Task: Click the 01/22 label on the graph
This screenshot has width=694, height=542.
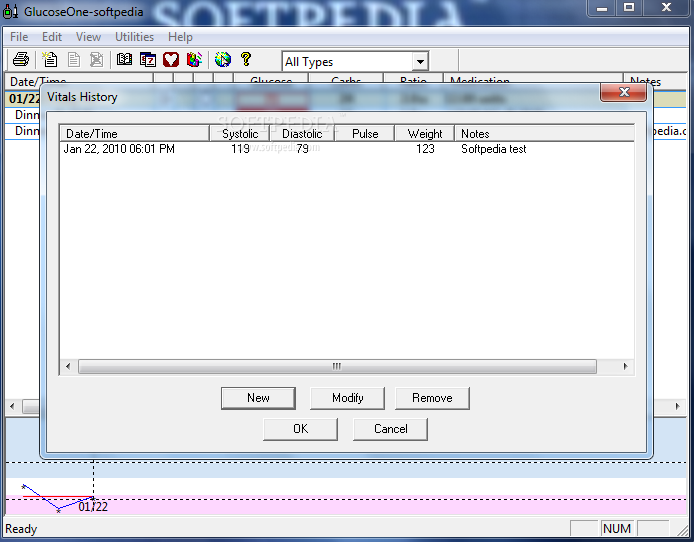Action: click(x=93, y=507)
